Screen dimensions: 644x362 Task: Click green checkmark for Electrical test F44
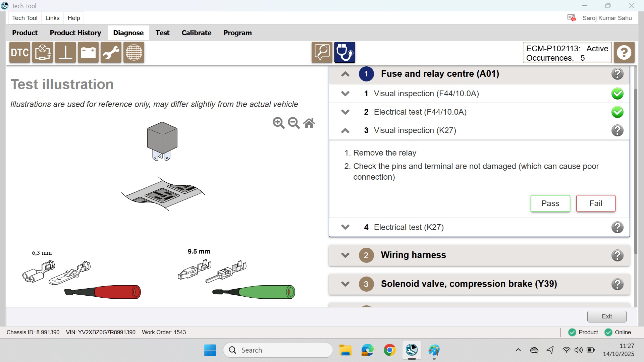(x=617, y=112)
